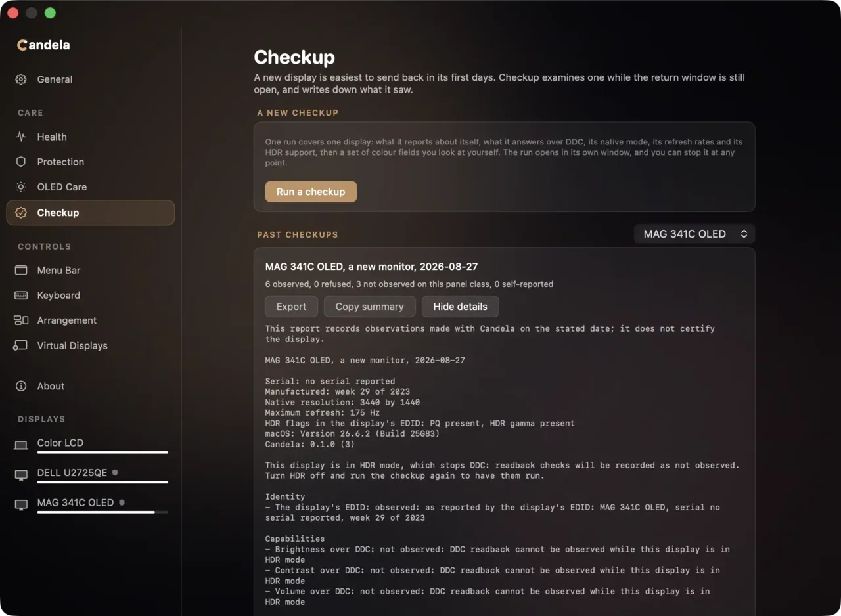Open the About info icon
The height and width of the screenshot is (616, 841).
[21, 386]
